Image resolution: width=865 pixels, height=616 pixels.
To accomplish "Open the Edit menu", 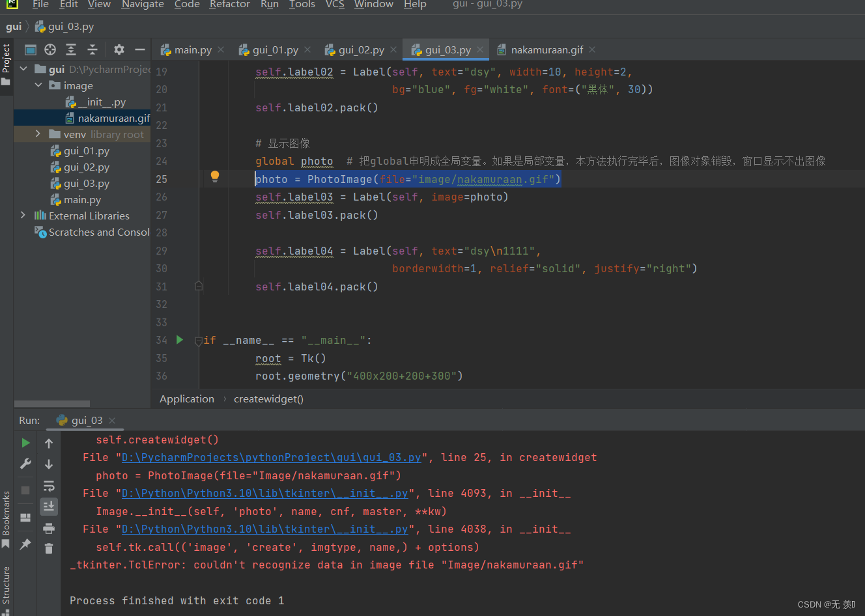I will pos(68,5).
